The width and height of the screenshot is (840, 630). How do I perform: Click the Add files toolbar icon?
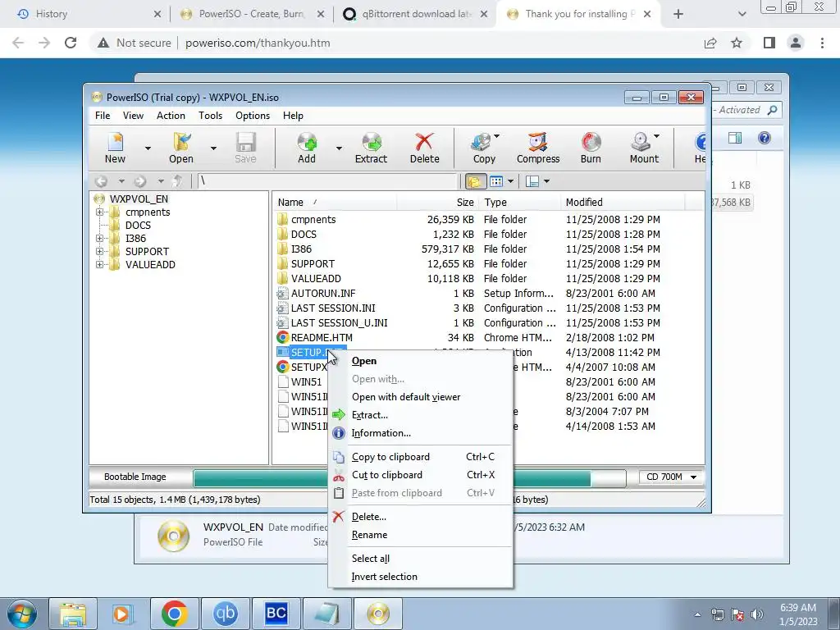tap(307, 143)
